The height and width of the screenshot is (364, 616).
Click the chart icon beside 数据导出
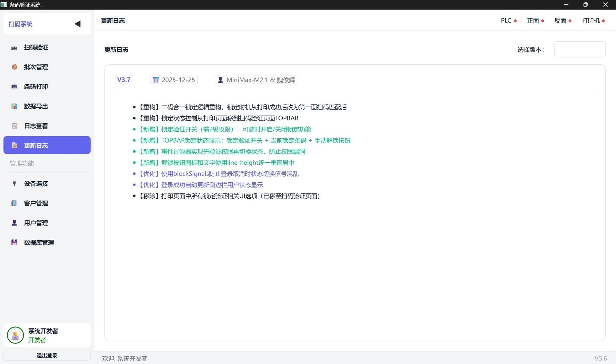tap(14, 106)
